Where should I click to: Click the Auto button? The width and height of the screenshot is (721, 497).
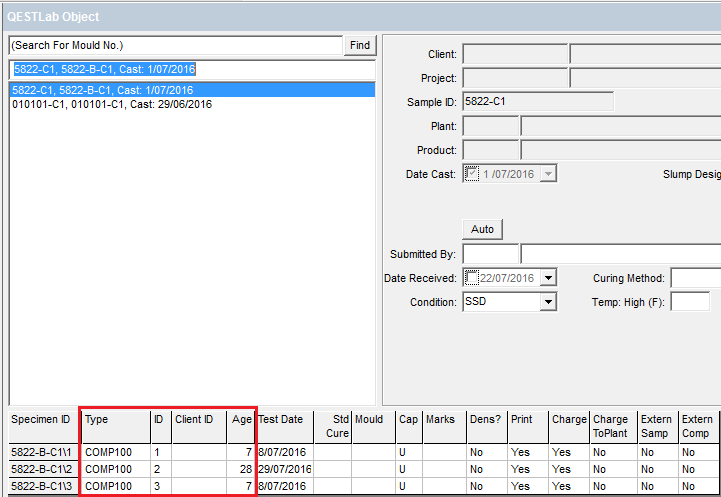482,229
